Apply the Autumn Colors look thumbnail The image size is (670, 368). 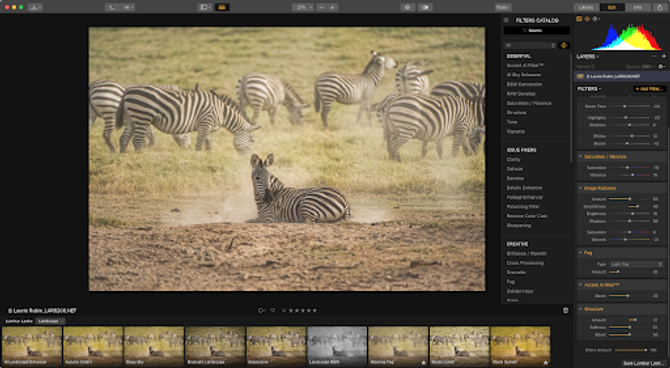(x=93, y=346)
